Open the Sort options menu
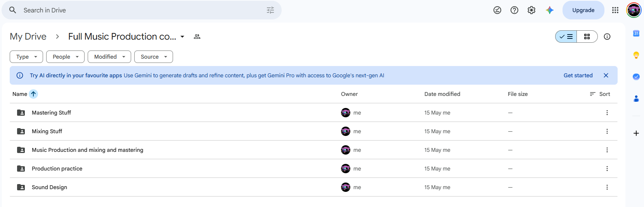 600,94
